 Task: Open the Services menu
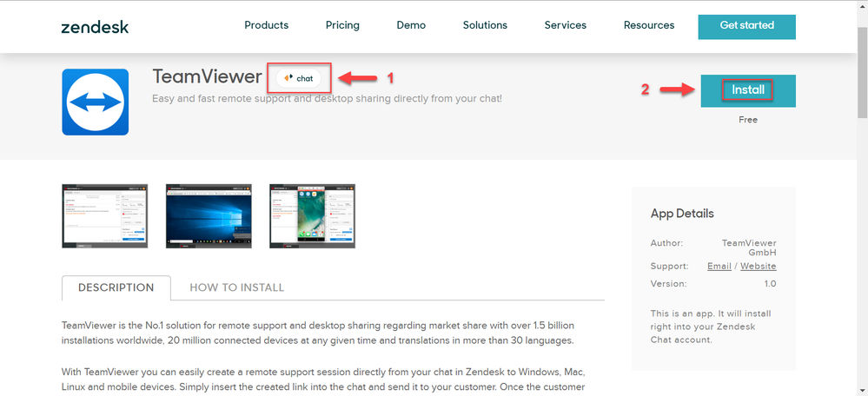point(565,25)
